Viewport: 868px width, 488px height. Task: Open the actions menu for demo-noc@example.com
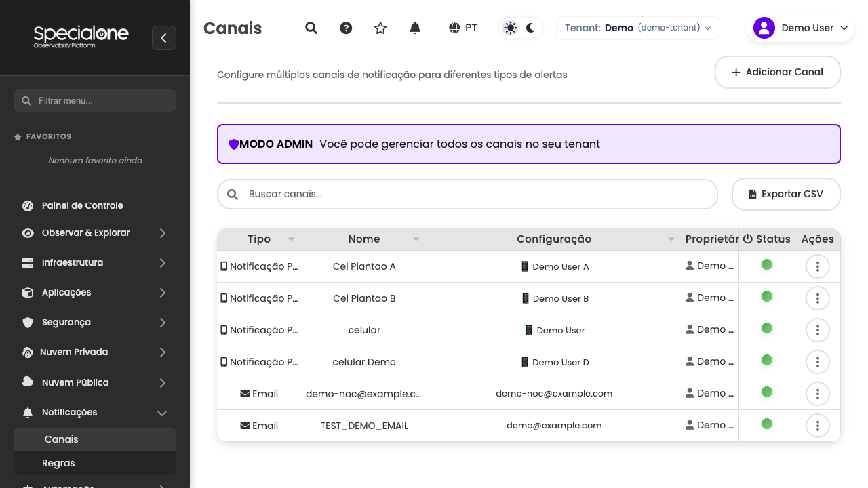point(818,394)
